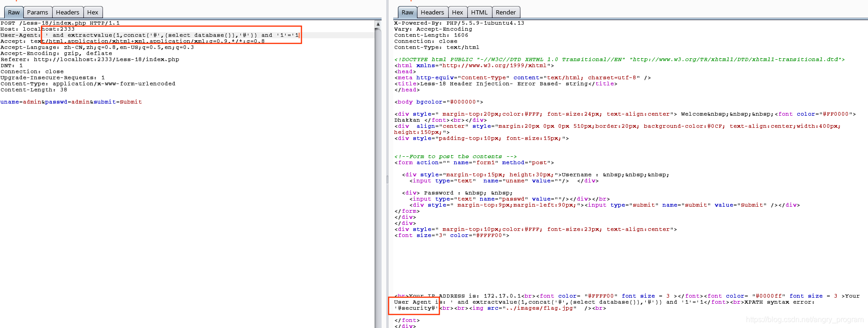Viewport: 868px width, 328px height.
Task: Click the Upgrade-Insecure-Requests: 1 line
Action: [52, 77]
